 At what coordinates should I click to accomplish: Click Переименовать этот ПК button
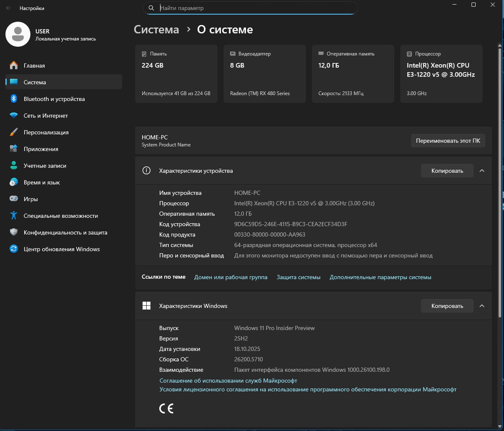[448, 141]
